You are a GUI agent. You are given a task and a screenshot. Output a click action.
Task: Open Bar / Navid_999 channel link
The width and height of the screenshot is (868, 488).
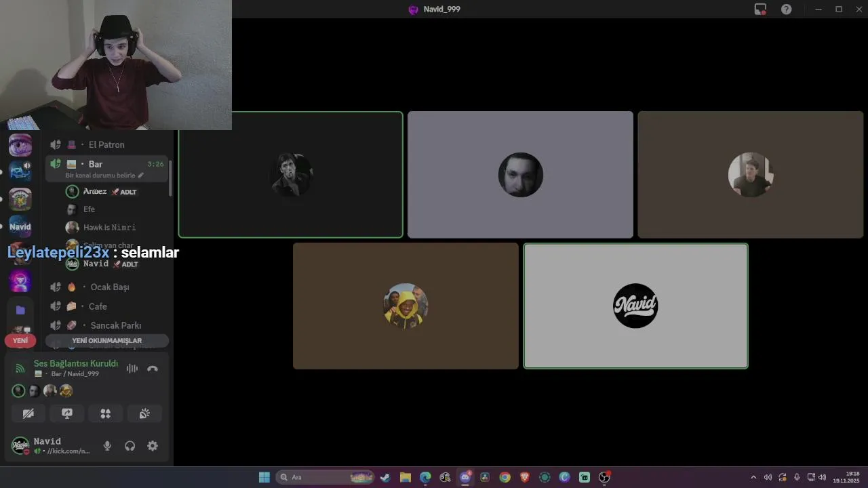tap(66, 374)
